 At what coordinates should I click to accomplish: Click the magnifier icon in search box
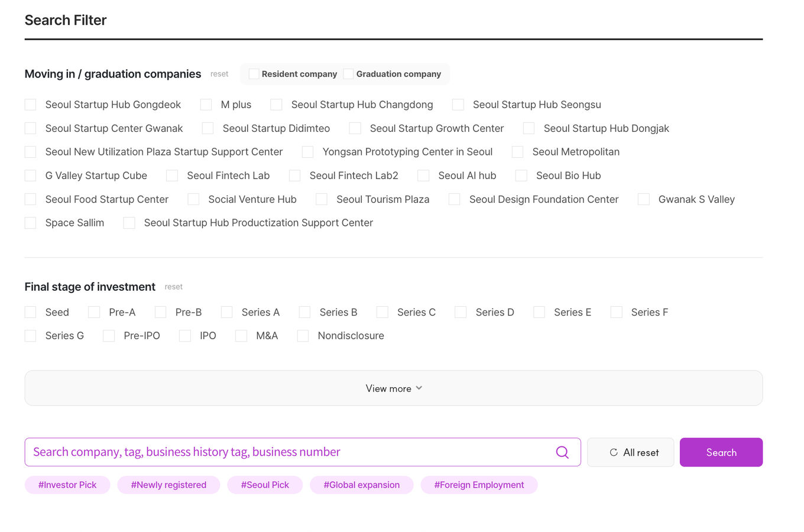click(562, 452)
